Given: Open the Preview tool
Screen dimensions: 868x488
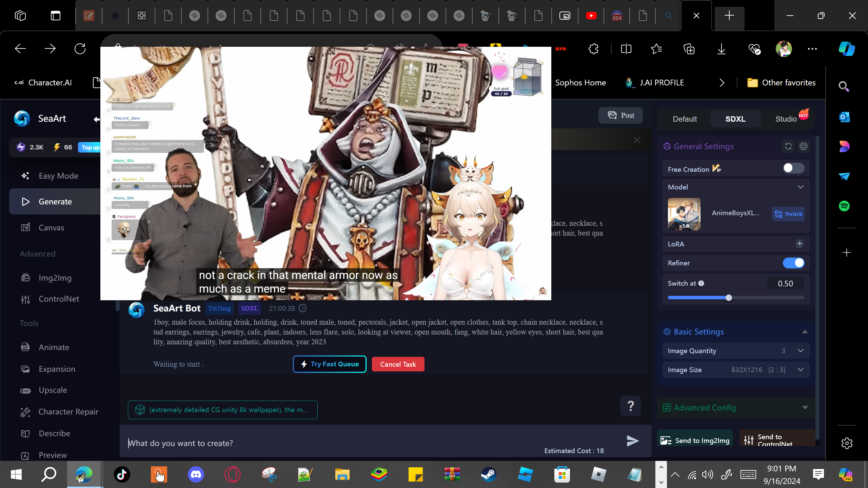Looking at the screenshot, I should [x=53, y=455].
